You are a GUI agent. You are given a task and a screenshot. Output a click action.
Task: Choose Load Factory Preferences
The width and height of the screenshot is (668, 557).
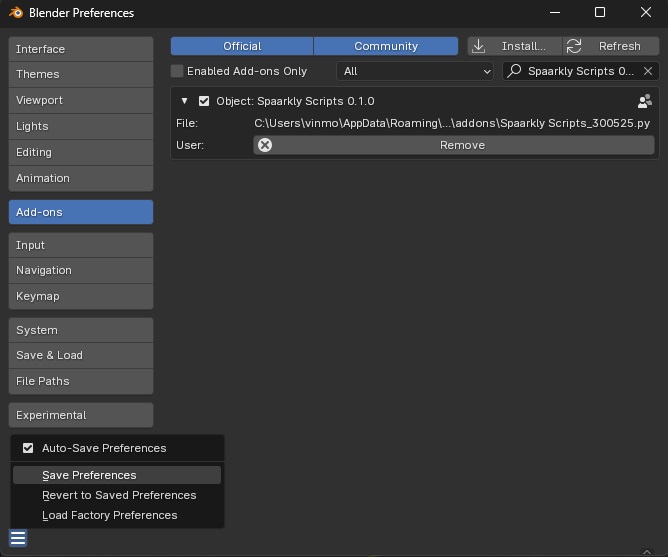(x=117, y=515)
